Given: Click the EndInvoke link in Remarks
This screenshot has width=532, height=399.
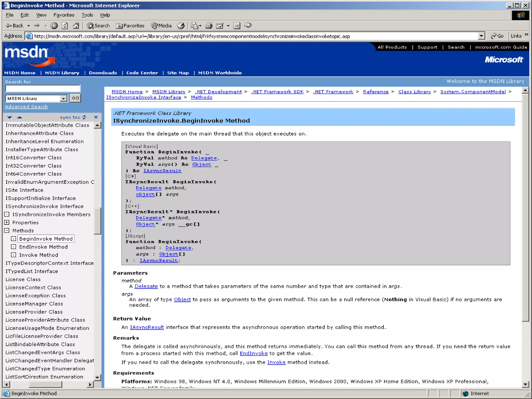Looking at the screenshot, I should 254,353.
